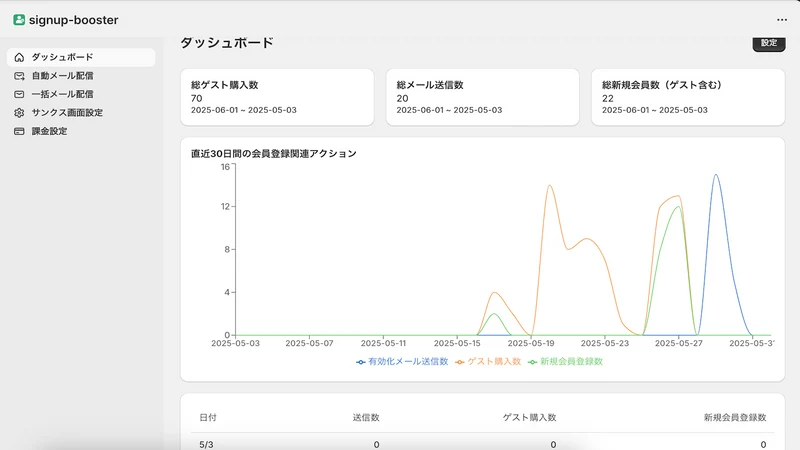Image resolution: width=800 pixels, height=450 pixels.
Task: Click the 2025-05-03 x-axis label
Action: click(235, 343)
